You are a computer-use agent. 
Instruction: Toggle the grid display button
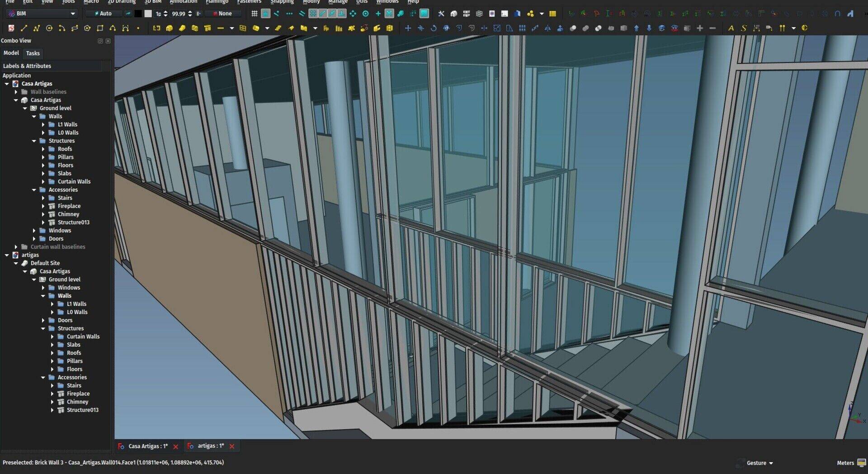tap(255, 14)
